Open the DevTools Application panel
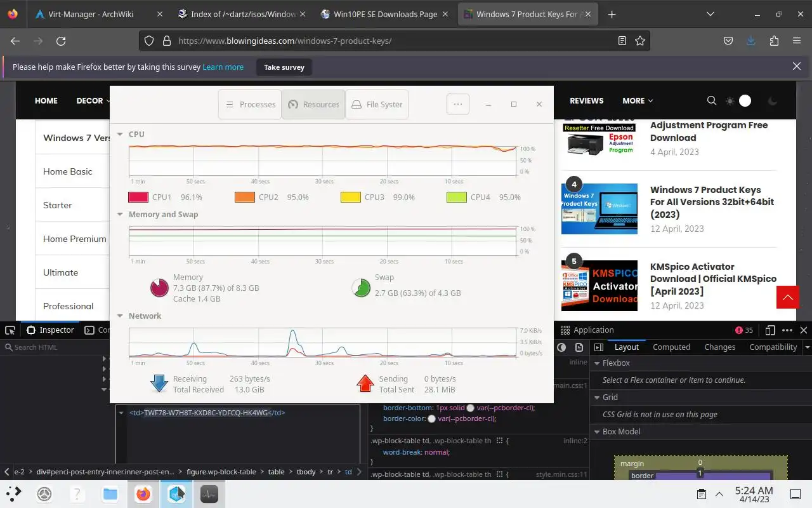 (x=587, y=330)
